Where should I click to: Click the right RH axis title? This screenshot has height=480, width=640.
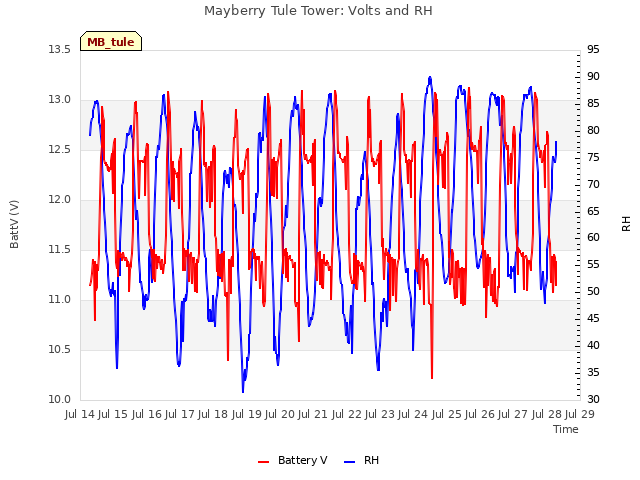point(626,224)
